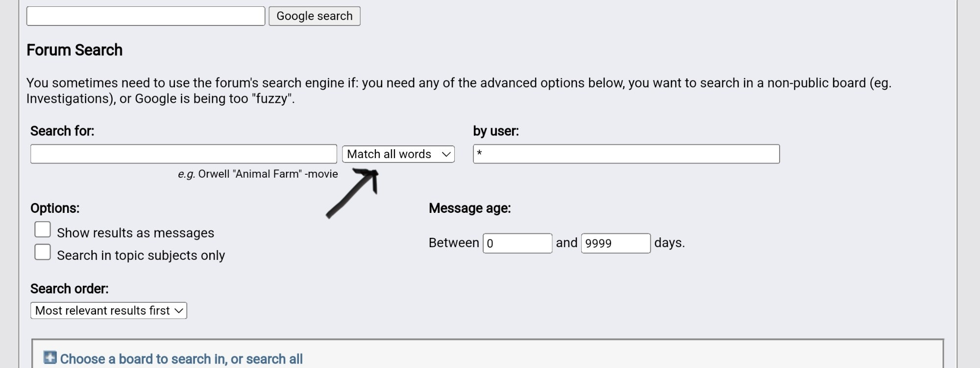Click the dropdown chevron on Search order
Image resolution: width=980 pixels, height=368 pixels.
(179, 311)
